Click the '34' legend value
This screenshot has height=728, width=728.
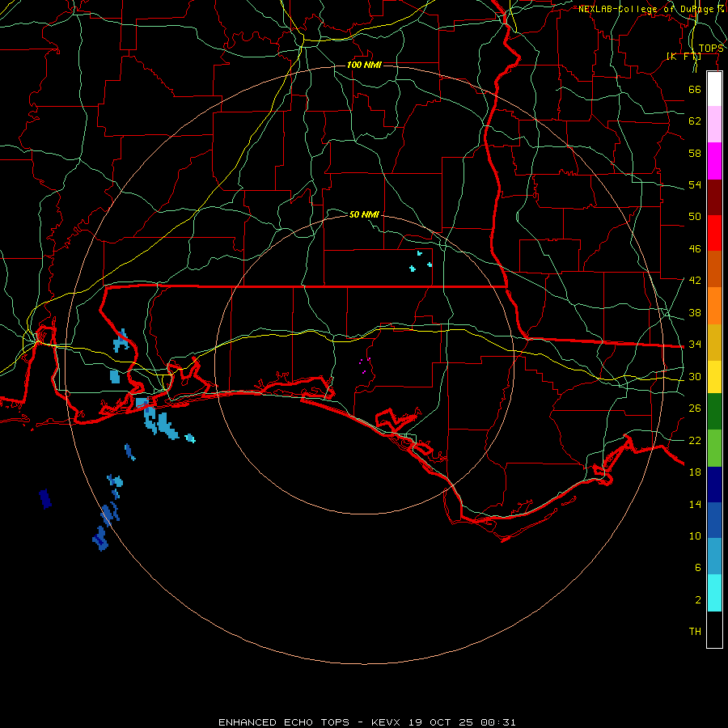point(695,345)
